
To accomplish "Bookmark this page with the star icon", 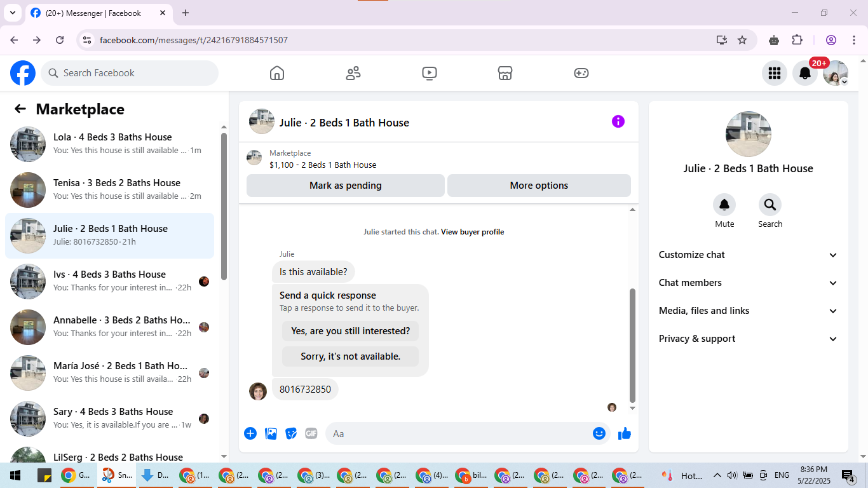I will (742, 40).
